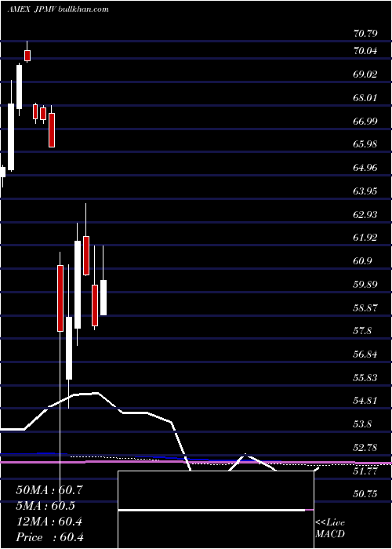Click the 51.77 price label
Viewport: 392px width, 549px height.
[365, 471]
